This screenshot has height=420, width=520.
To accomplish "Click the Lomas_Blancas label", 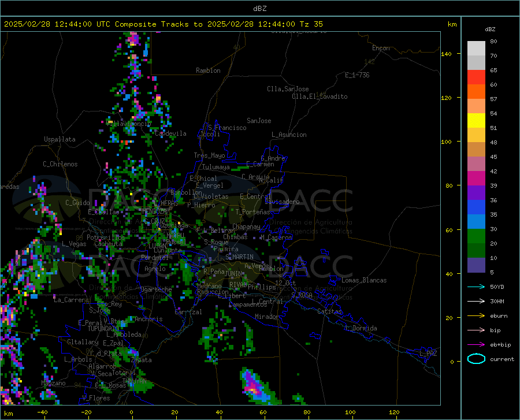I will point(364,280).
